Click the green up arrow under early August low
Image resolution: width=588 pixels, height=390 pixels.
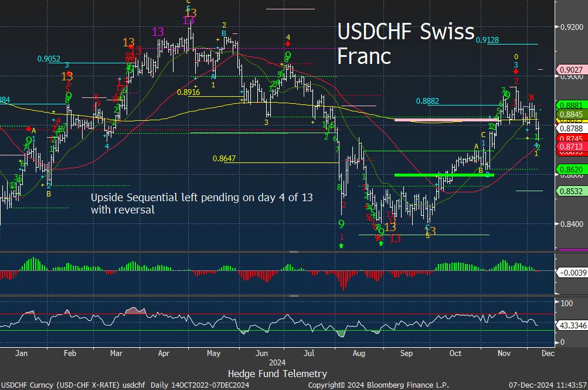tap(341, 245)
